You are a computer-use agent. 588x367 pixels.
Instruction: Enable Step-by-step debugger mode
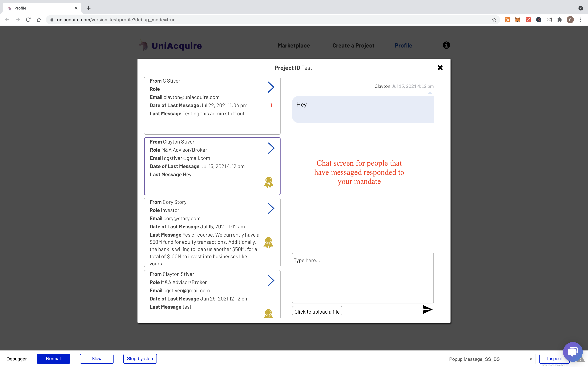140,358
